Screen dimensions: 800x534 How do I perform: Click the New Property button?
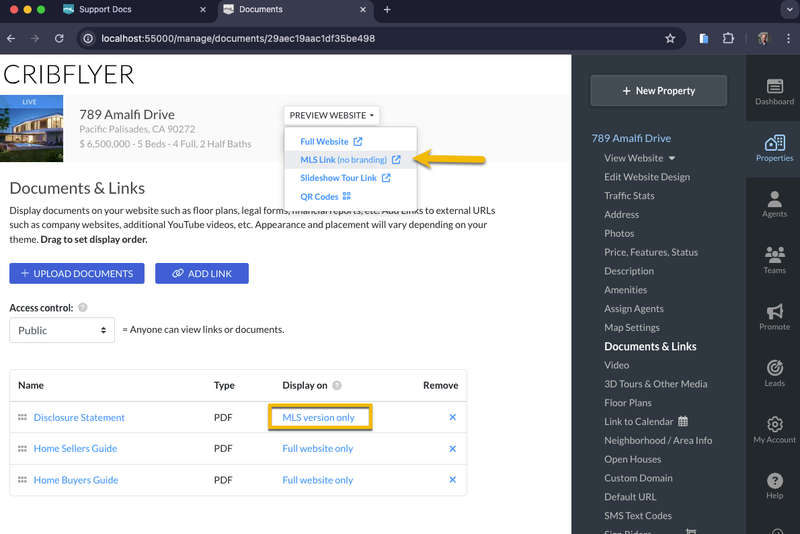659,91
